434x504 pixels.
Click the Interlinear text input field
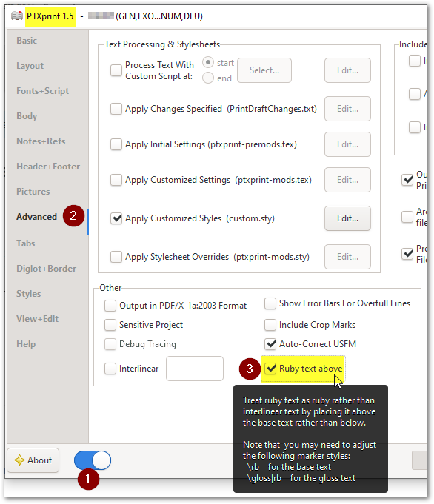(195, 369)
